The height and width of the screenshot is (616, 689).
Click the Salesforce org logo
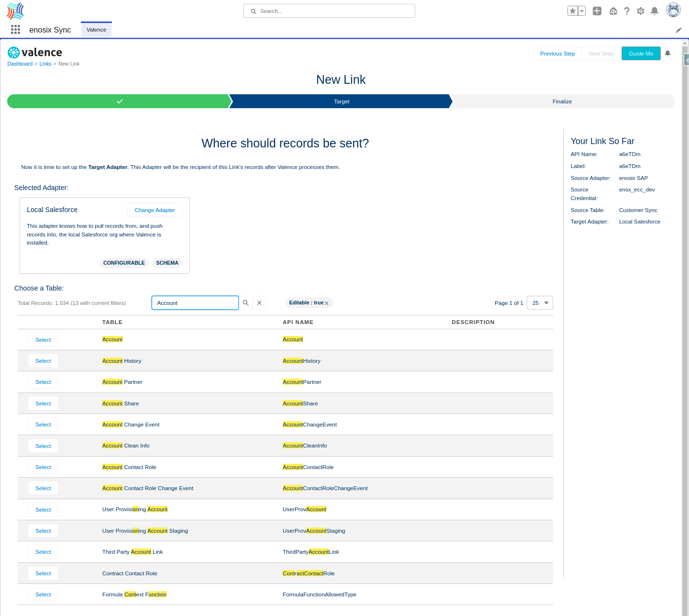coord(15,11)
